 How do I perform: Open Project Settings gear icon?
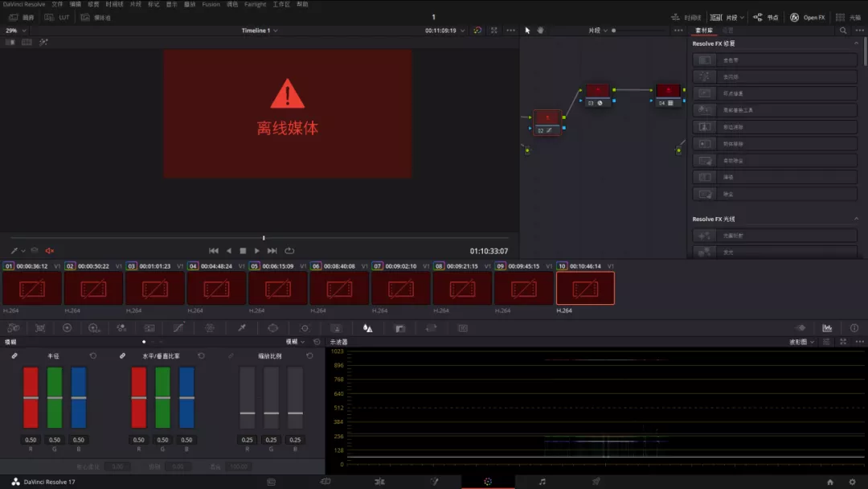coord(852,482)
